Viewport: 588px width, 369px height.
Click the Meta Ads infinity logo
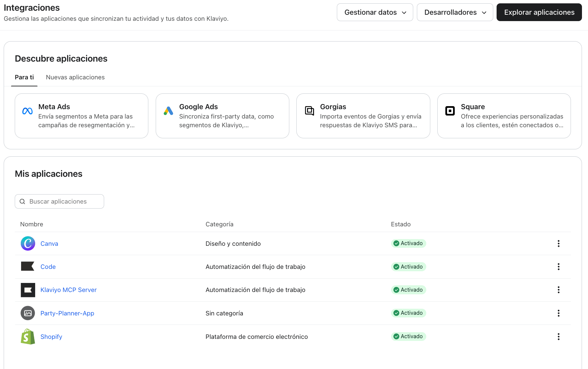coord(27,111)
